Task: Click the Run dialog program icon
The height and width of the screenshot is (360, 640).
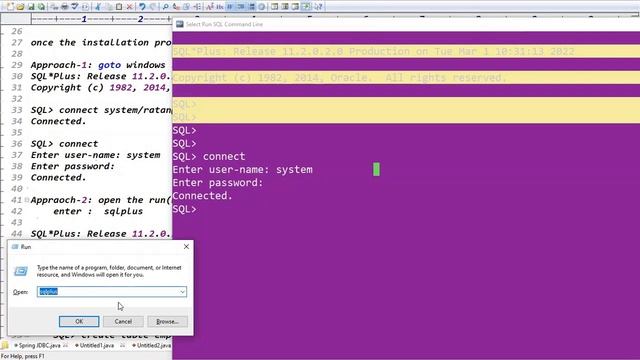Action: tap(21, 271)
